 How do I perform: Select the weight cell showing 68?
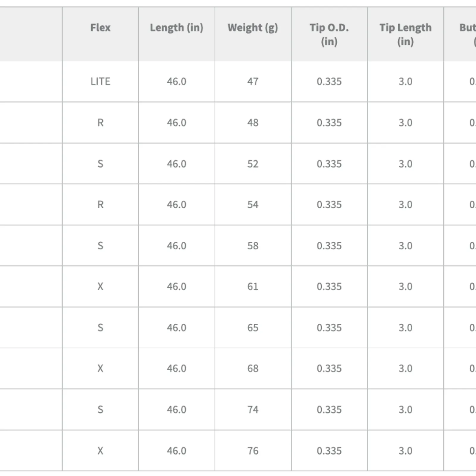253,368
